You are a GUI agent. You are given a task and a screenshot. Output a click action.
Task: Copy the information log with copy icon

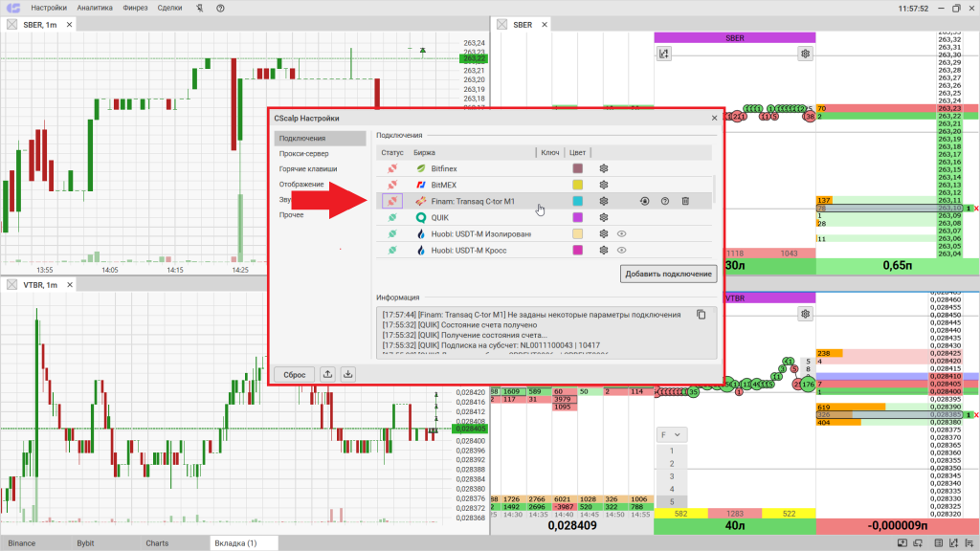702,314
